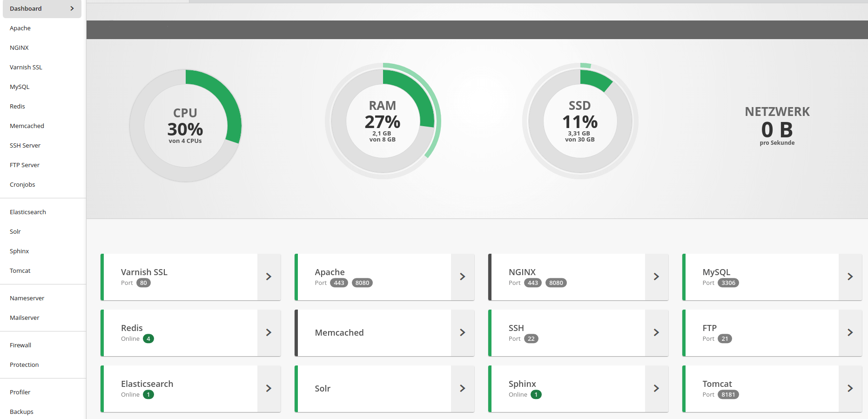This screenshot has width=868, height=419.
Task: Click the Solr card title
Action: point(323,388)
